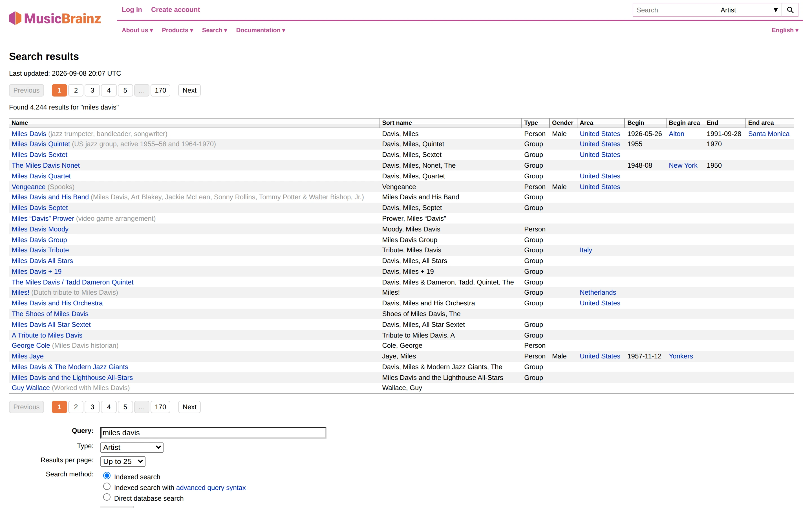
Task: Open the Miles Davis Quartet link
Action: 41,176
